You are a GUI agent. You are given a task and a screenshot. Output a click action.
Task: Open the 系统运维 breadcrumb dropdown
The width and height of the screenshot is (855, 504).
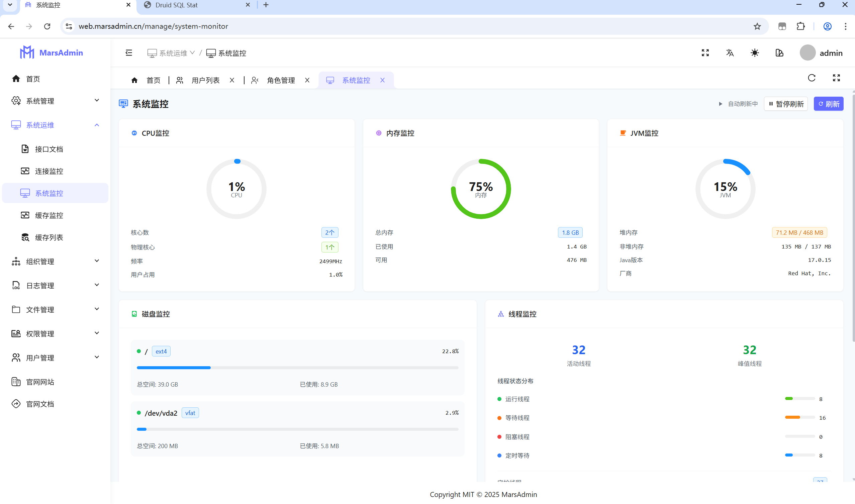[173, 53]
